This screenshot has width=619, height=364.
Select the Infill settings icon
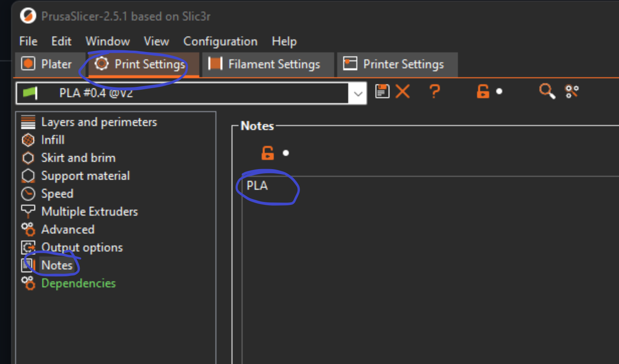pyautogui.click(x=28, y=140)
